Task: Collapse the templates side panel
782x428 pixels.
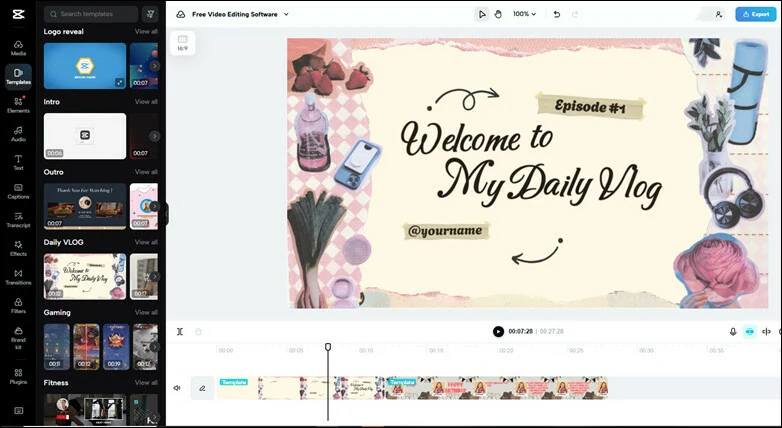Action: (167, 214)
